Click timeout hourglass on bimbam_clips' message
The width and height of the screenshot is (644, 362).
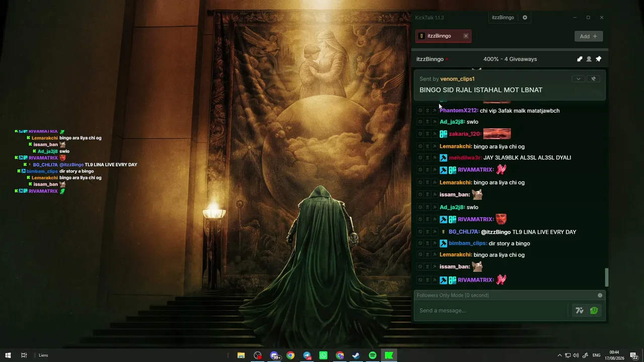(427, 243)
